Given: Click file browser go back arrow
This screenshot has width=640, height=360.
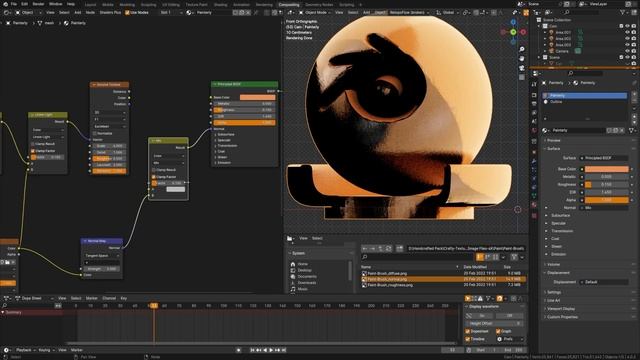Looking at the screenshot, I should click(x=365, y=249).
